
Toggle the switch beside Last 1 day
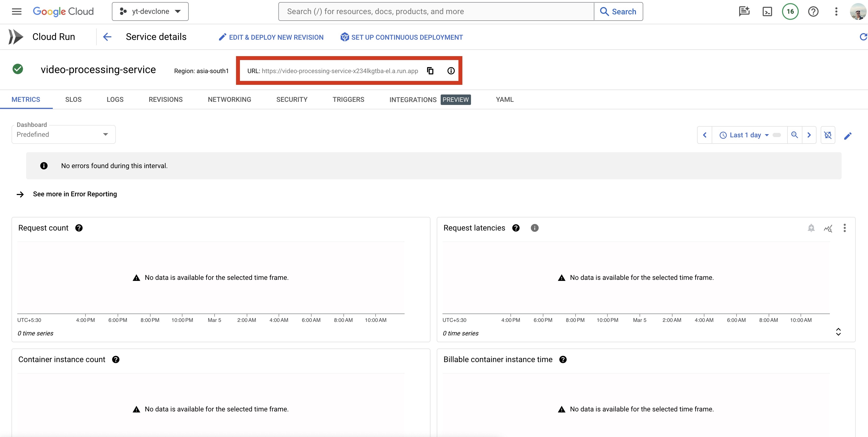tap(777, 135)
